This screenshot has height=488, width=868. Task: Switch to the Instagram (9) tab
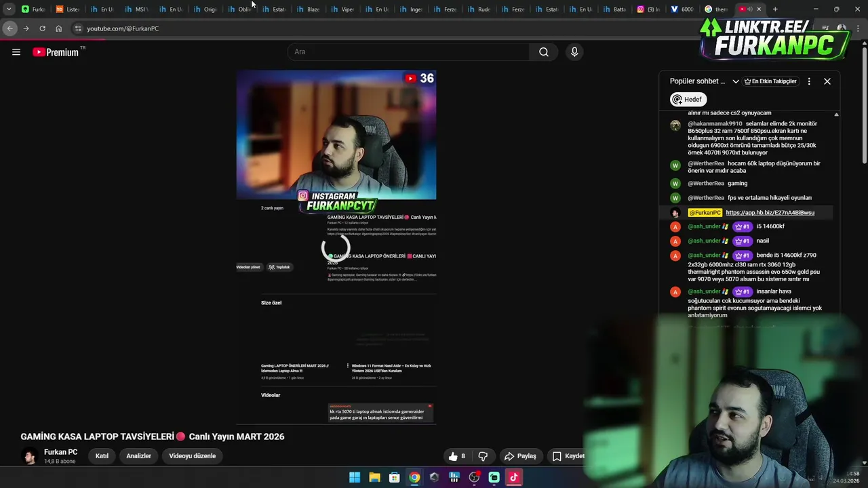click(x=648, y=9)
